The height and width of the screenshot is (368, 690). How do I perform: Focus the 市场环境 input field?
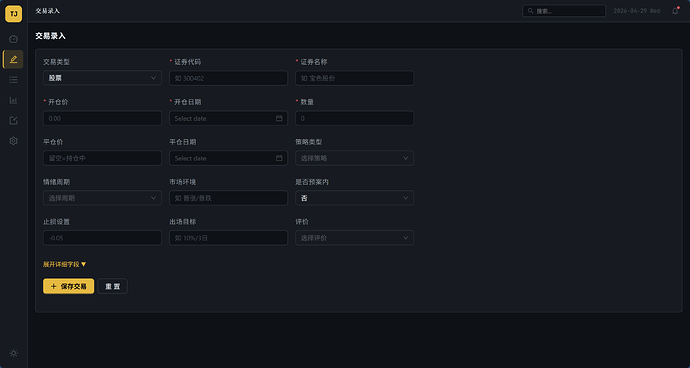click(x=228, y=198)
